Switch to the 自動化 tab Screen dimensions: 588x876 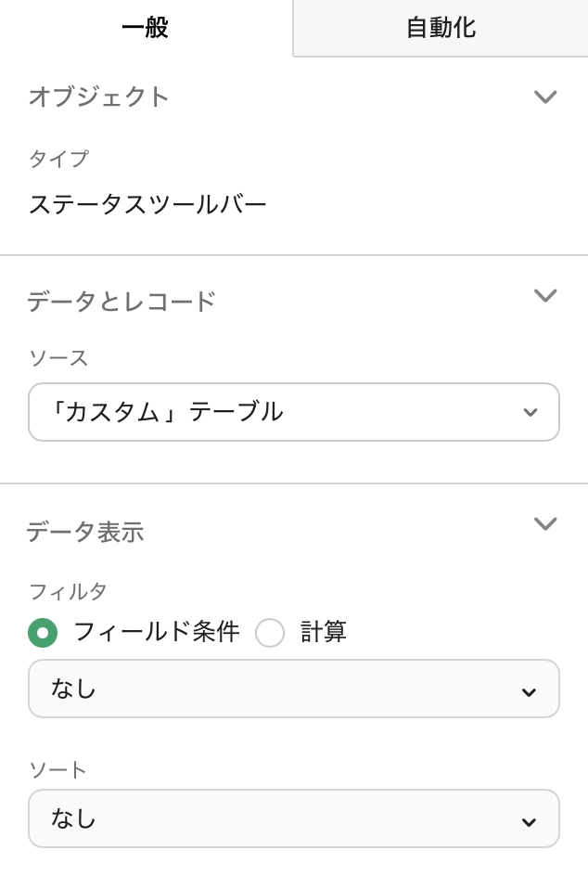click(438, 27)
